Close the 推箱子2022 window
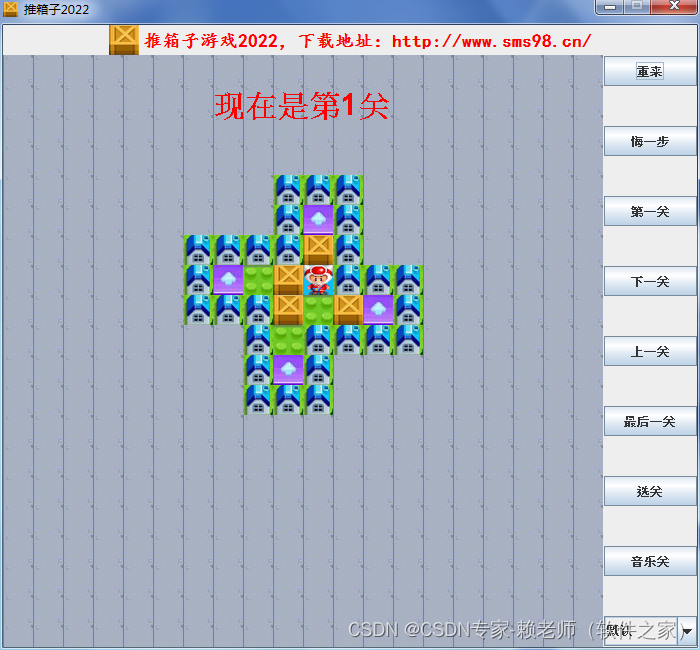This screenshot has height=650, width=700. tap(674, 6)
